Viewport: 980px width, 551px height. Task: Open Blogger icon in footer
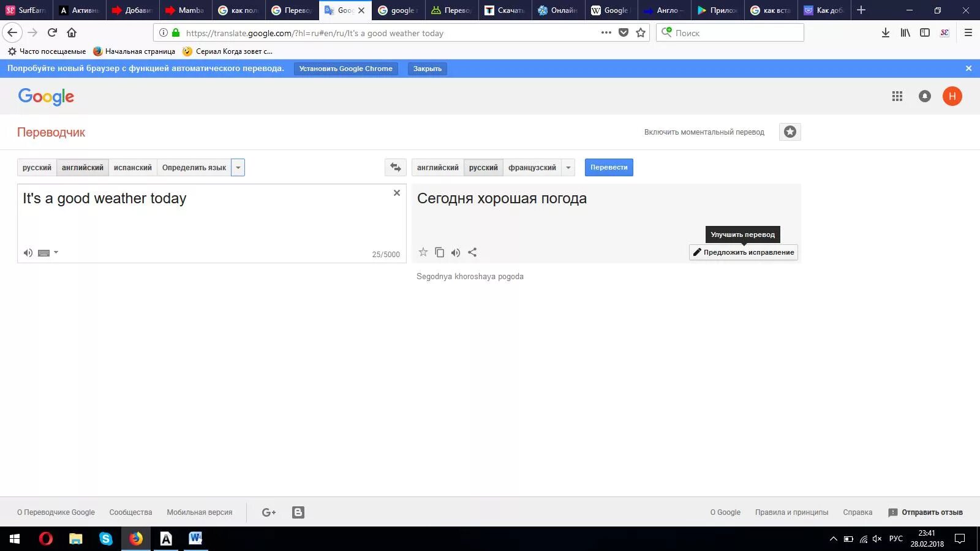[x=298, y=512]
